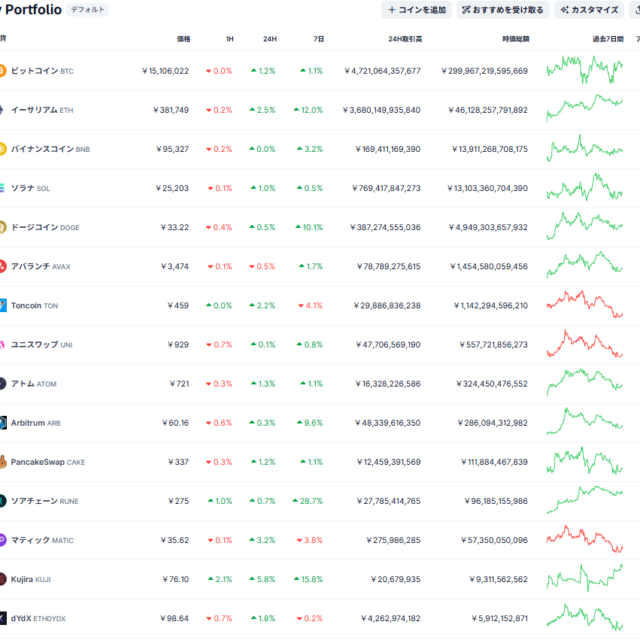640x640 pixels.
Task: Click the Solana coin icon
Action: [2, 188]
